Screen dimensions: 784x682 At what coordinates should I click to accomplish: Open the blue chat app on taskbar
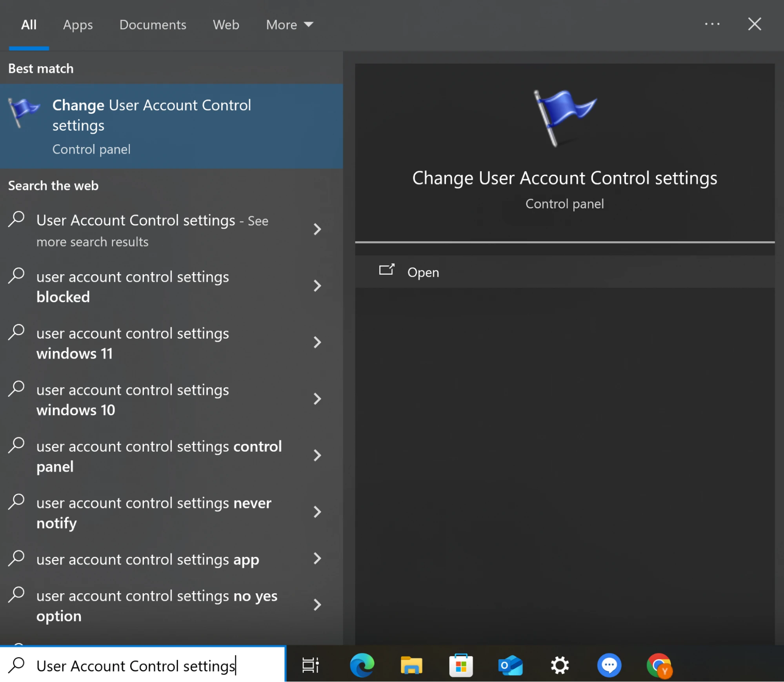pyautogui.click(x=609, y=666)
